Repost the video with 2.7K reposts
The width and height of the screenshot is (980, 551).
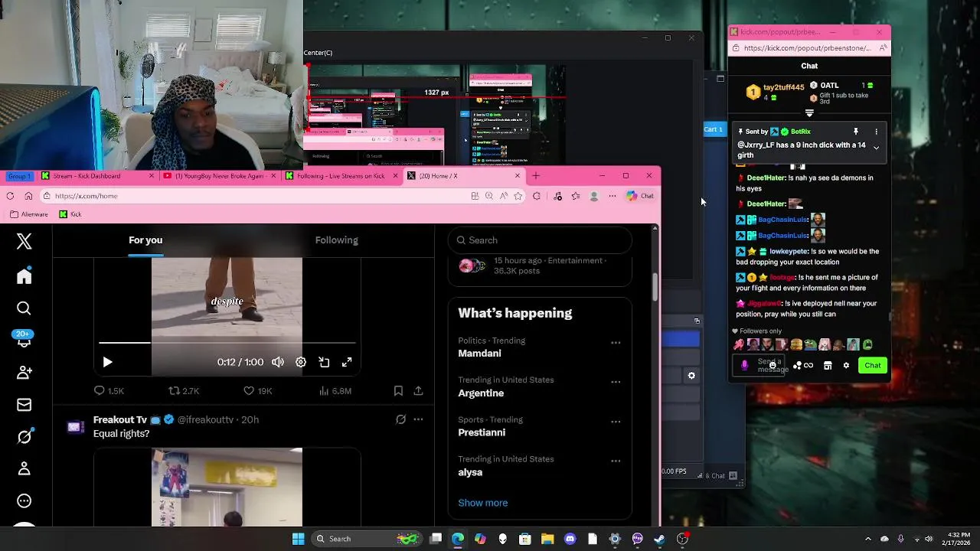[184, 391]
